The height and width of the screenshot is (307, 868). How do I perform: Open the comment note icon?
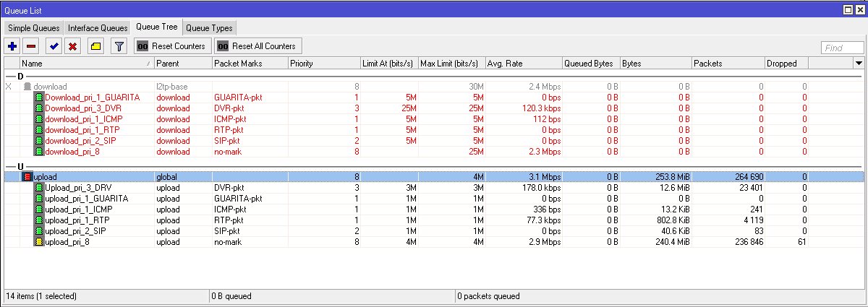tap(95, 46)
